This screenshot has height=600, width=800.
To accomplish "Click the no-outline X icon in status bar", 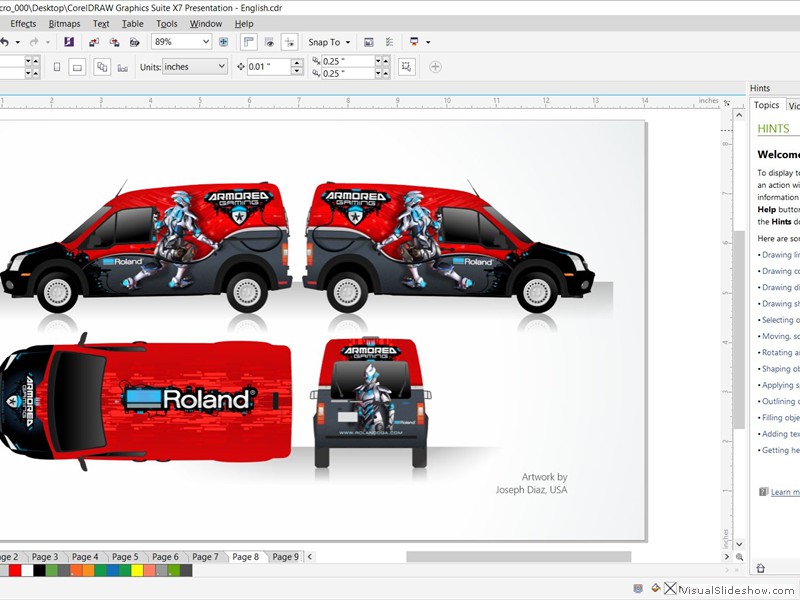I will (x=670, y=588).
